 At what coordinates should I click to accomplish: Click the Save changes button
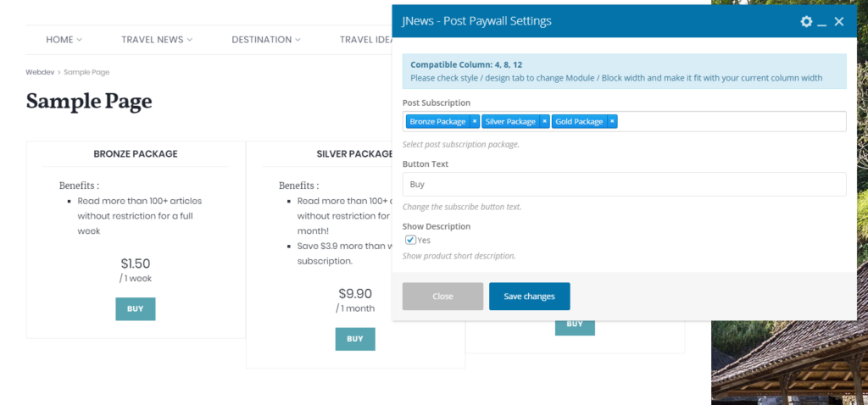(x=529, y=297)
